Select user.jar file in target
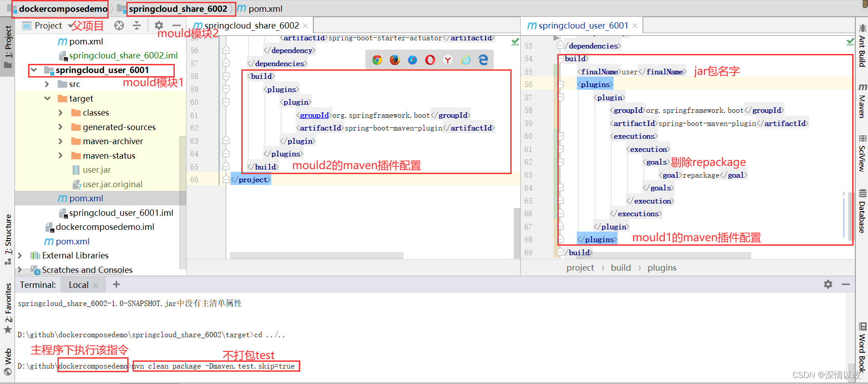 coord(97,170)
